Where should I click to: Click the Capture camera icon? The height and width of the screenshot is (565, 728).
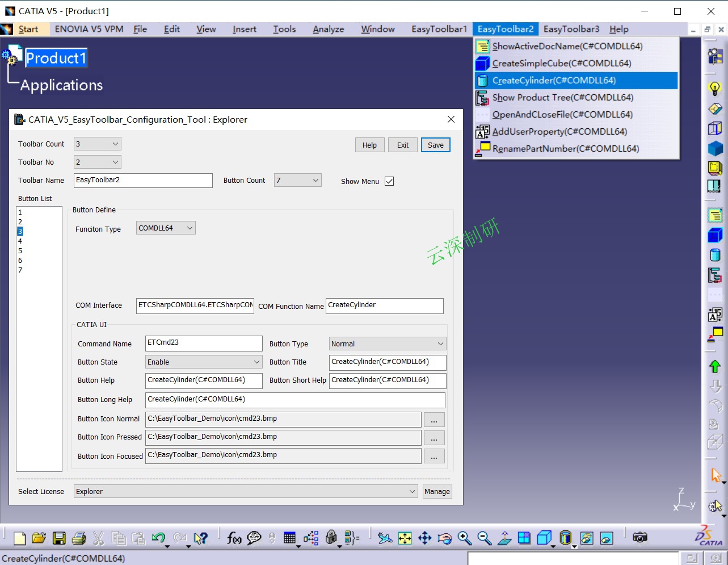pos(640,538)
